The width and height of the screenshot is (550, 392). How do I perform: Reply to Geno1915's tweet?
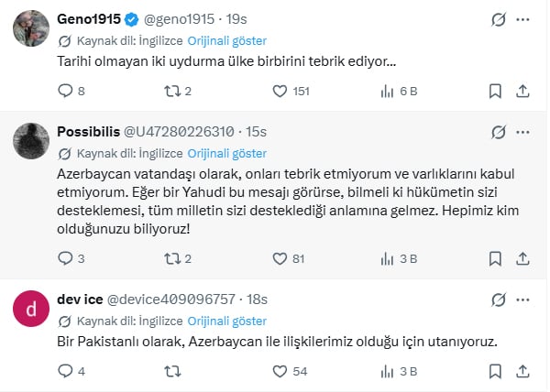pyautogui.click(x=65, y=91)
